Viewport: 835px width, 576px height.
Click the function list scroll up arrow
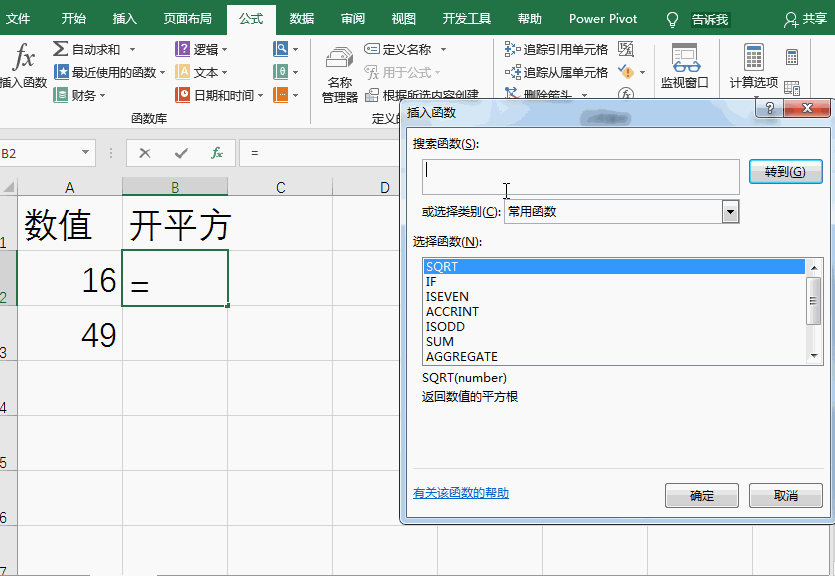click(x=814, y=266)
